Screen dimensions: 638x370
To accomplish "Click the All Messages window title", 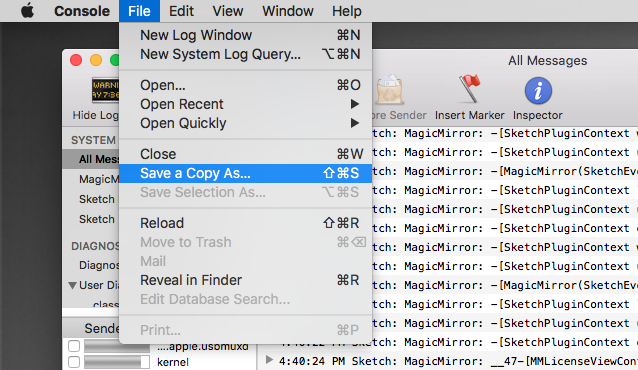I will 547,61.
